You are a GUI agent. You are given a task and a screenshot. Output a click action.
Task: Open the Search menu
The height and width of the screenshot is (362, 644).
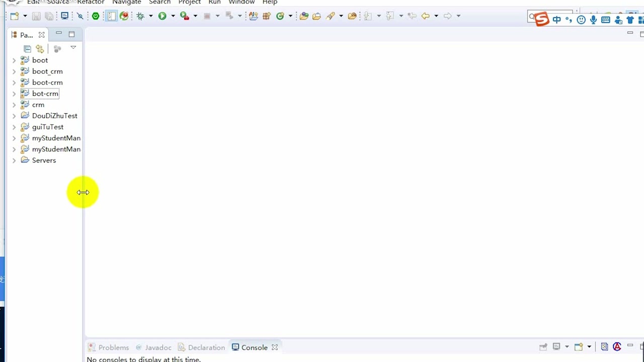point(159,3)
